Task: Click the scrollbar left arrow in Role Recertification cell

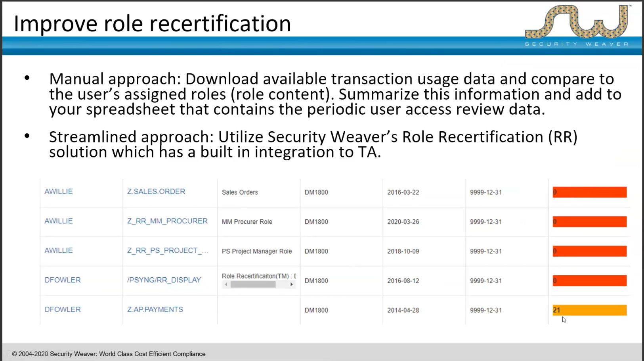Action: coord(226,284)
